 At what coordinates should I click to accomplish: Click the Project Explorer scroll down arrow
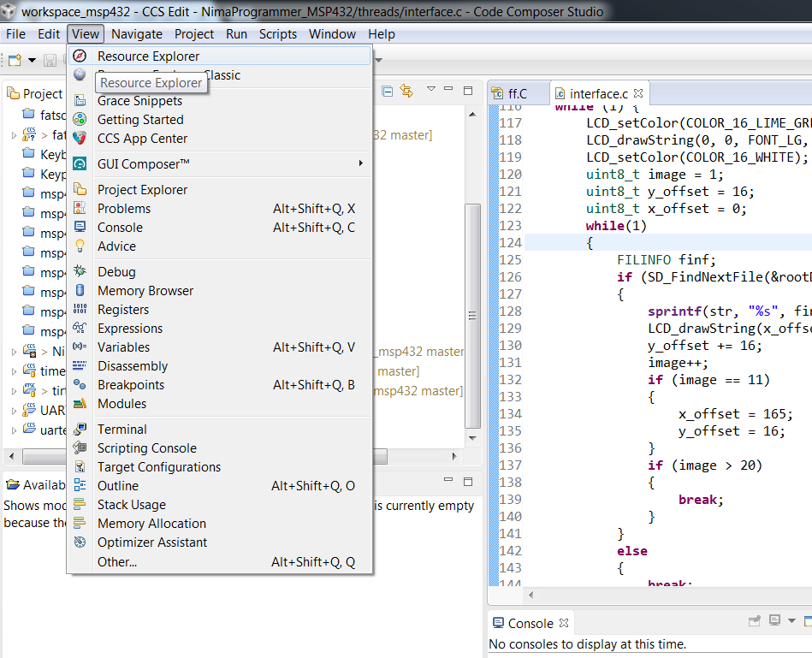472,438
